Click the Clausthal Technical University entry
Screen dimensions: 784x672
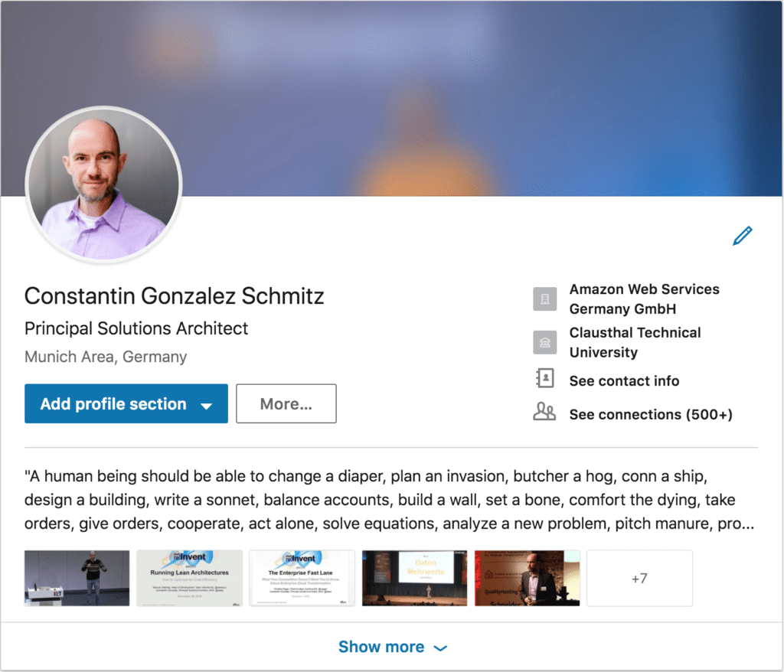(635, 343)
